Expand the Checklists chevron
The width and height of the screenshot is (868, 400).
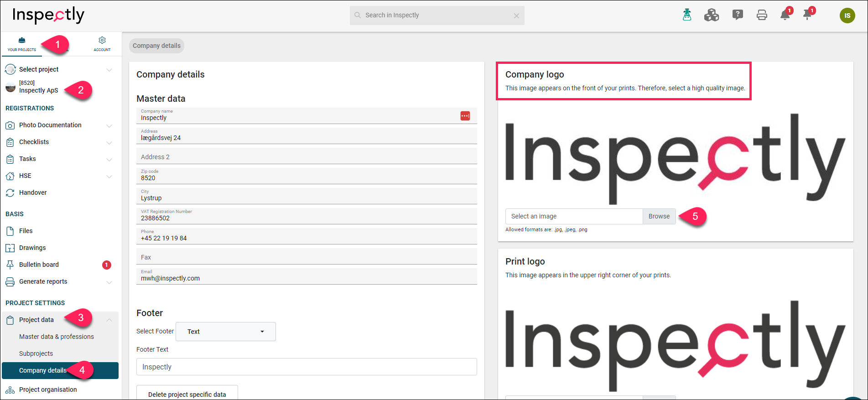[109, 142]
